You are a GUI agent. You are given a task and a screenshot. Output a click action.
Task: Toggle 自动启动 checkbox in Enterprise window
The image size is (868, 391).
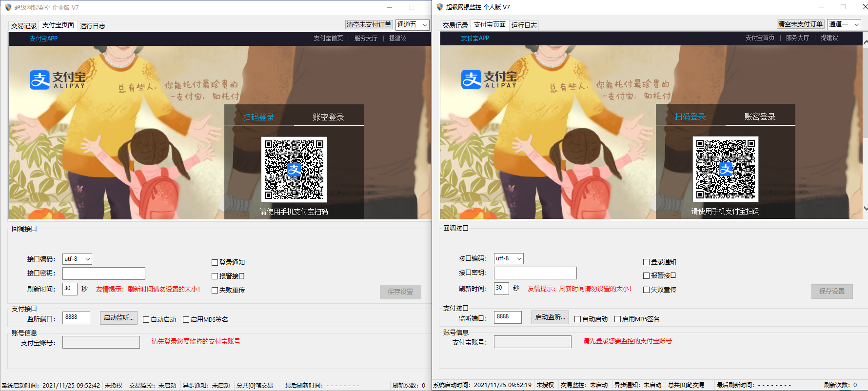click(146, 319)
